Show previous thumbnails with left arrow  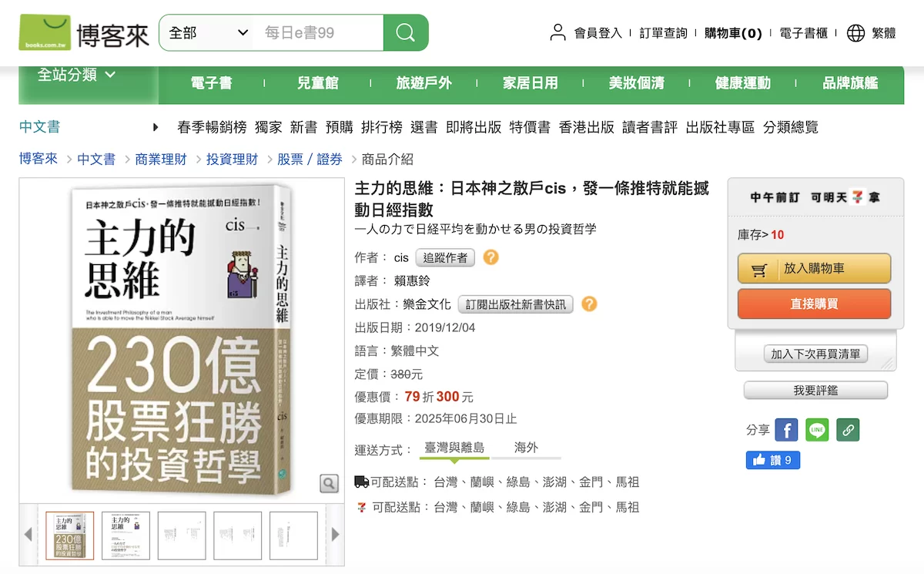click(28, 534)
